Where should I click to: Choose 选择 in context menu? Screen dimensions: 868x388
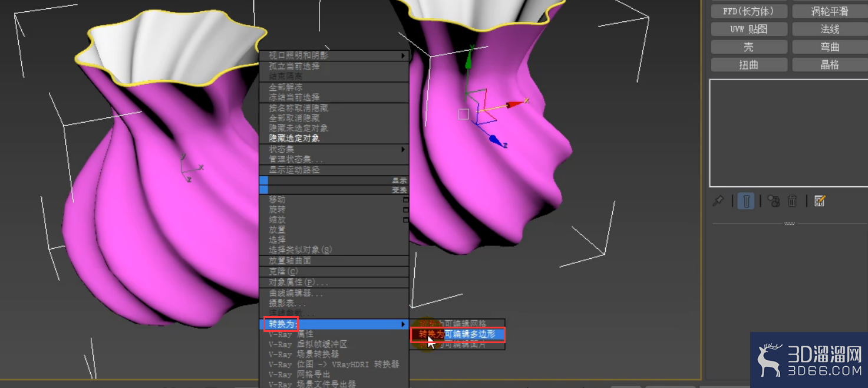click(x=334, y=240)
